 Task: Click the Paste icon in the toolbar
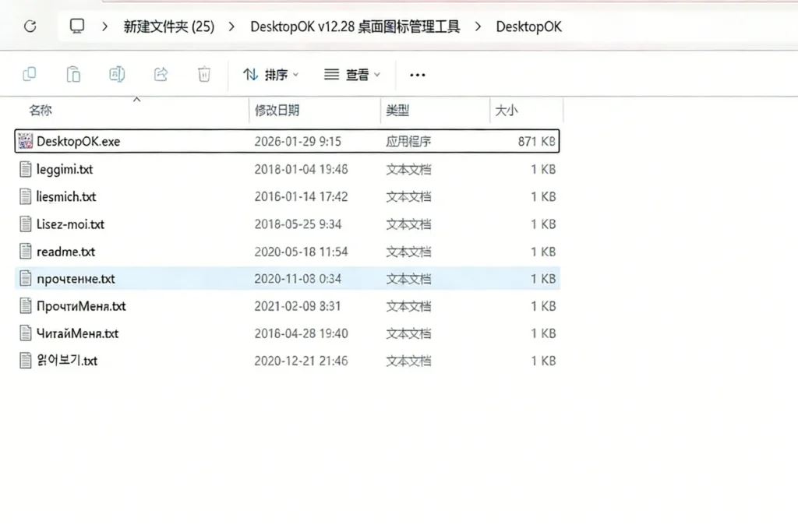(x=73, y=74)
